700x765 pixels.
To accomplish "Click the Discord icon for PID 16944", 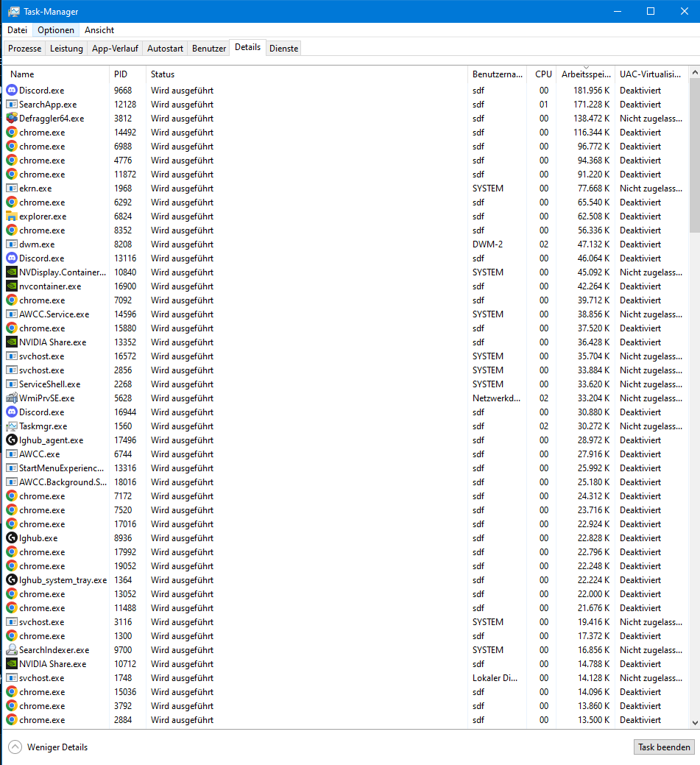I will coord(12,412).
